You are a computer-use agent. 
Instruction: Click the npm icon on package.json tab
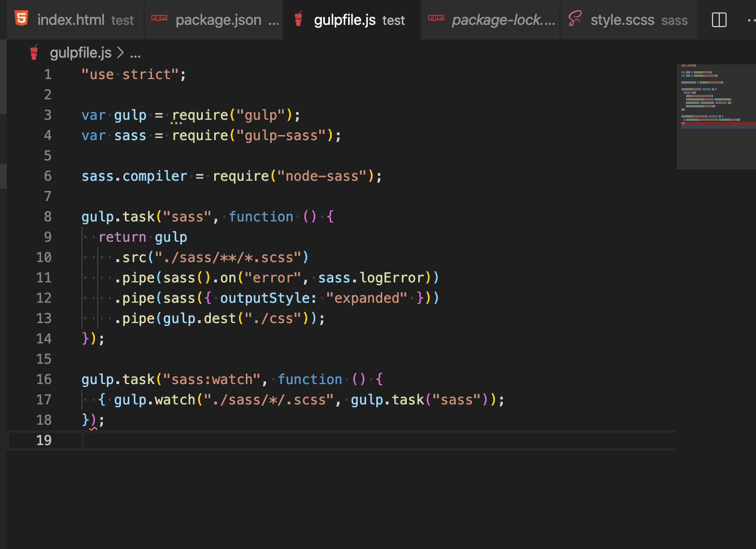coord(159,19)
